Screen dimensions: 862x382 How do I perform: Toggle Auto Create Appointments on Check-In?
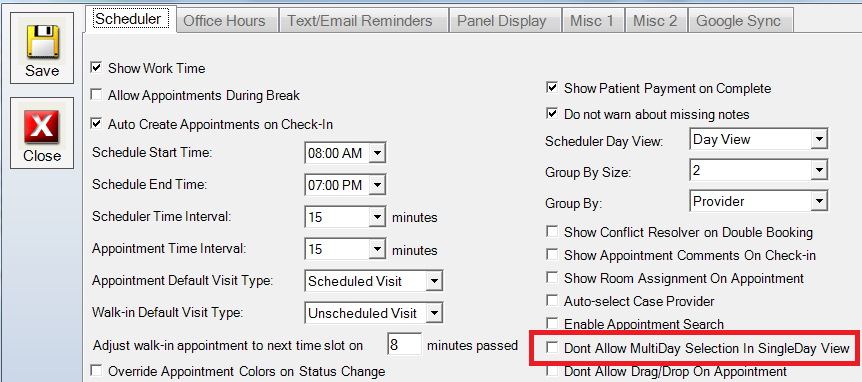(x=97, y=124)
